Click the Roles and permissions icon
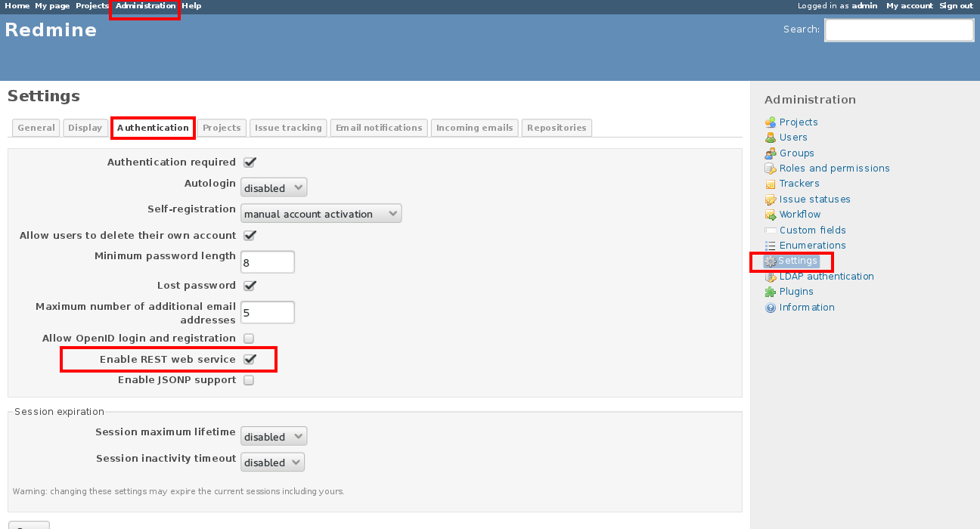The width and height of the screenshot is (980, 529). (771, 169)
